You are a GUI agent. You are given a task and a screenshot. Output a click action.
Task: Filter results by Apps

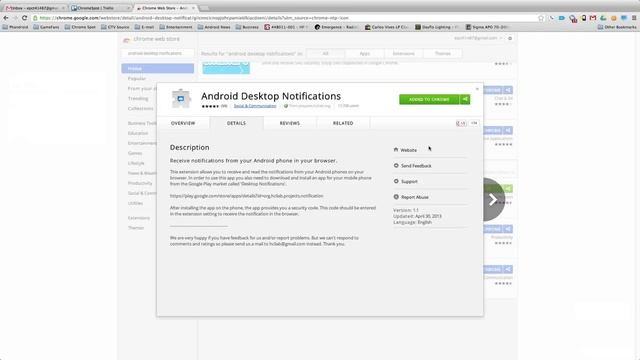364,53
